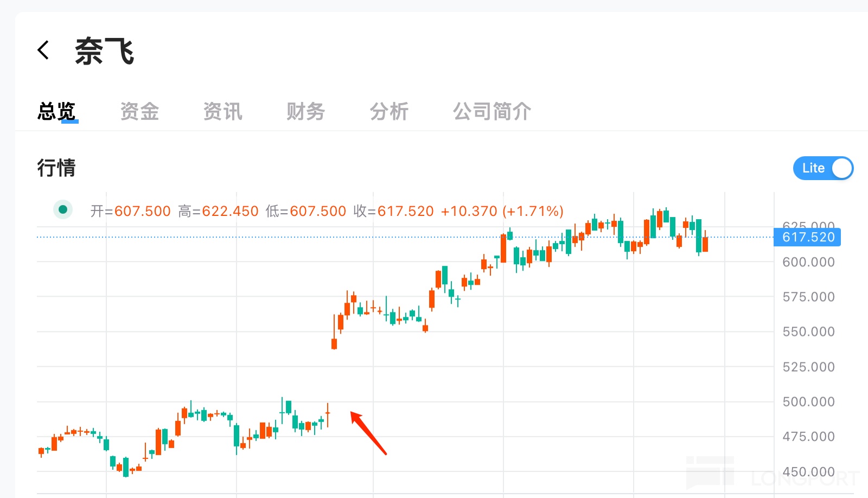The height and width of the screenshot is (498, 868).
Task: Click the green dot legend indicator
Action: tap(63, 209)
